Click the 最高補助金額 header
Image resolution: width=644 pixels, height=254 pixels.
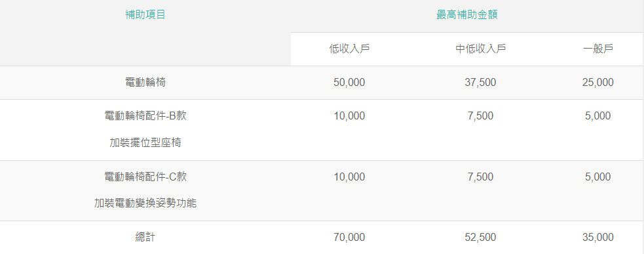467,15
